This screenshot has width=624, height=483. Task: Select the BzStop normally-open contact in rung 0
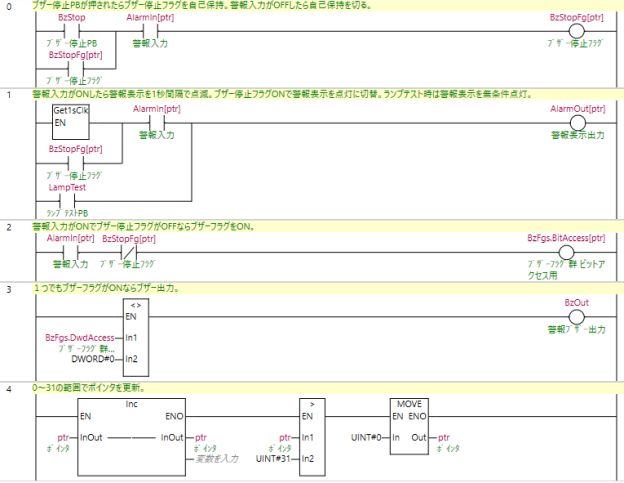click(72, 31)
